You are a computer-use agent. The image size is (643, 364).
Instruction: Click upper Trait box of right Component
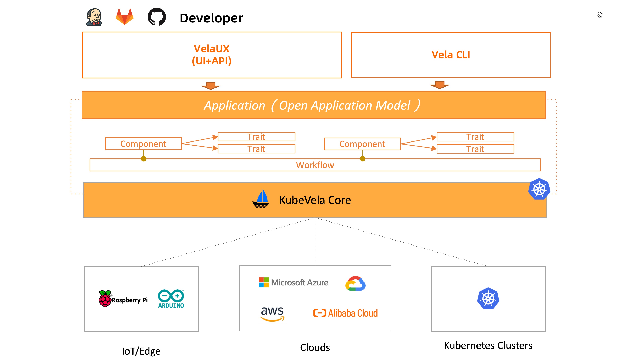[475, 137]
